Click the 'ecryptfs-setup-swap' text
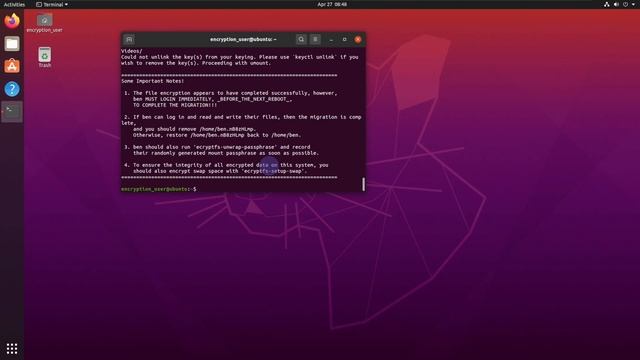 pos(273,171)
